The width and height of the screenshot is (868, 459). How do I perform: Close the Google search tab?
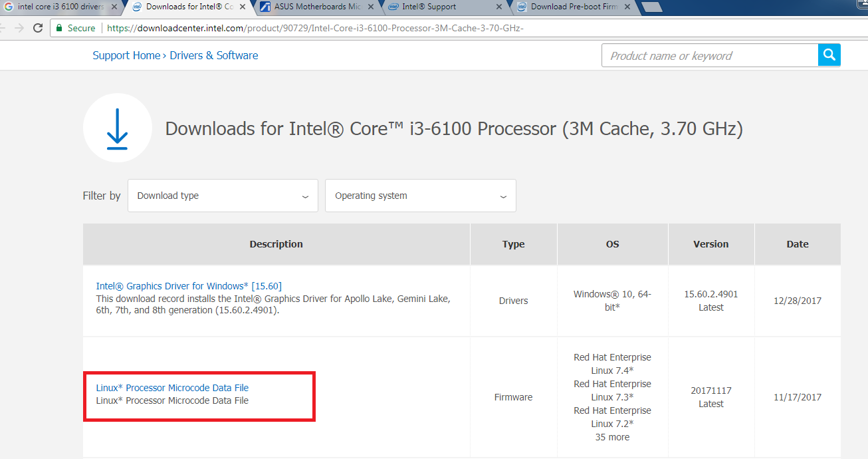114,7
